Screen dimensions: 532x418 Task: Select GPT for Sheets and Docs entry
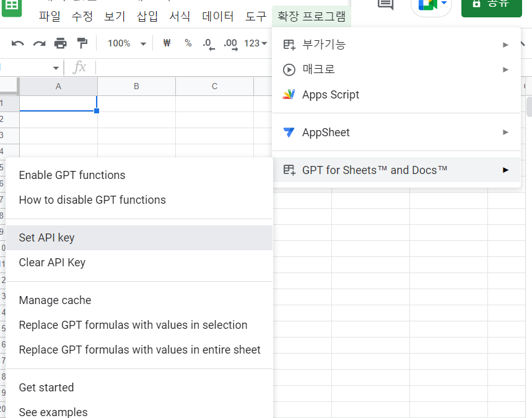pyautogui.click(x=396, y=170)
